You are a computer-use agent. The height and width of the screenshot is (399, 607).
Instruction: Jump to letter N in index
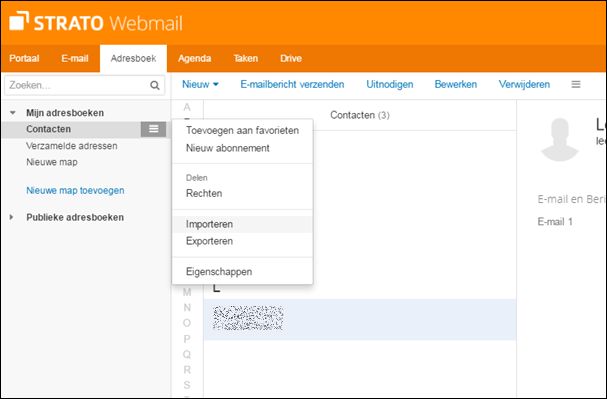pos(187,308)
